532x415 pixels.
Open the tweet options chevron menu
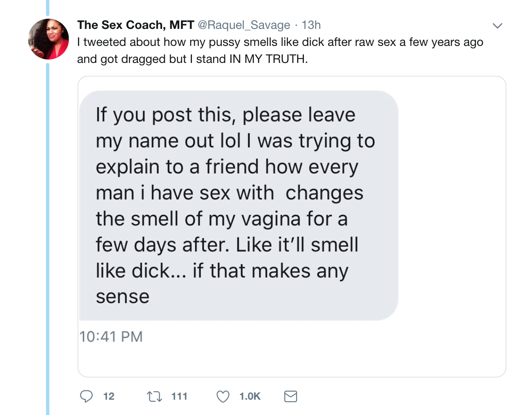[x=497, y=26]
